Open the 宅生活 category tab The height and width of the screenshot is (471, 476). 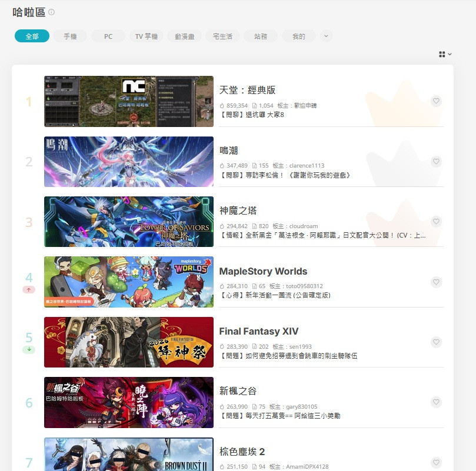(x=222, y=36)
